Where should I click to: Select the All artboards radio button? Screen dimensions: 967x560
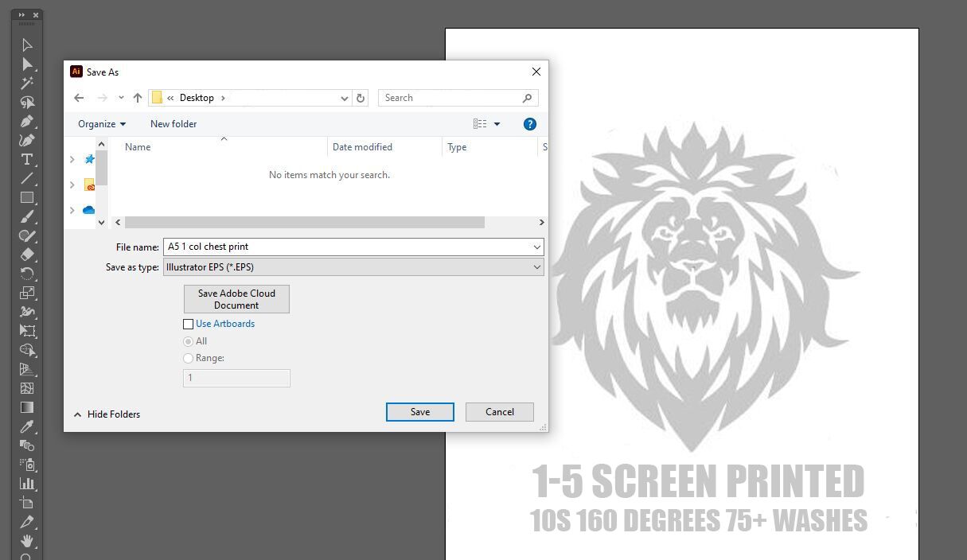(189, 341)
